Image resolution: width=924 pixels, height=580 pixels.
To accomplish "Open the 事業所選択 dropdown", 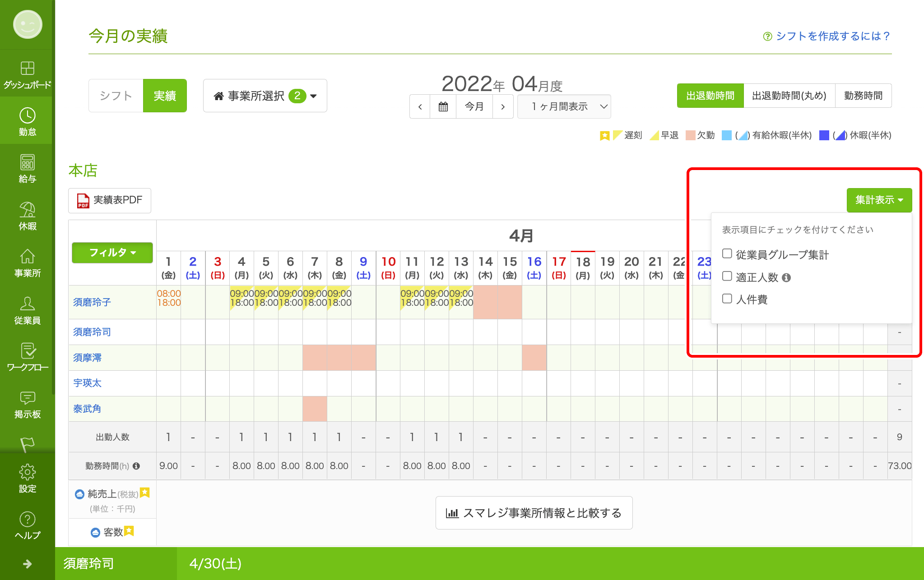I will (265, 96).
